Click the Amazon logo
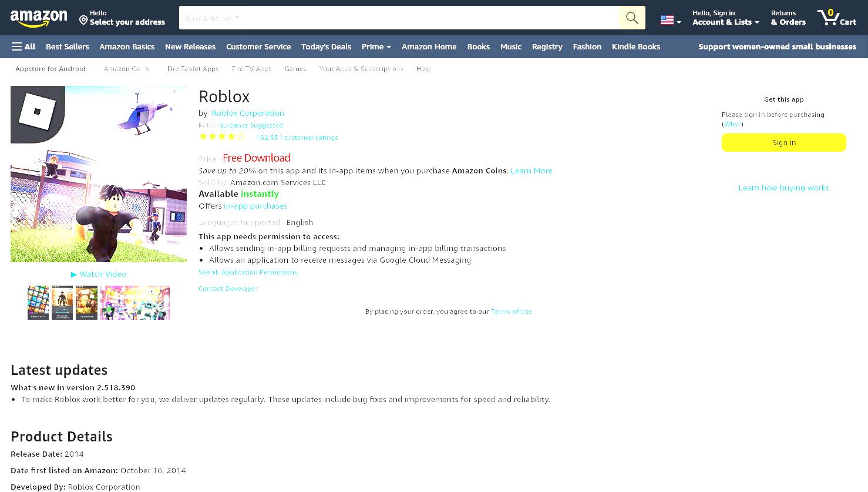 [x=39, y=18]
